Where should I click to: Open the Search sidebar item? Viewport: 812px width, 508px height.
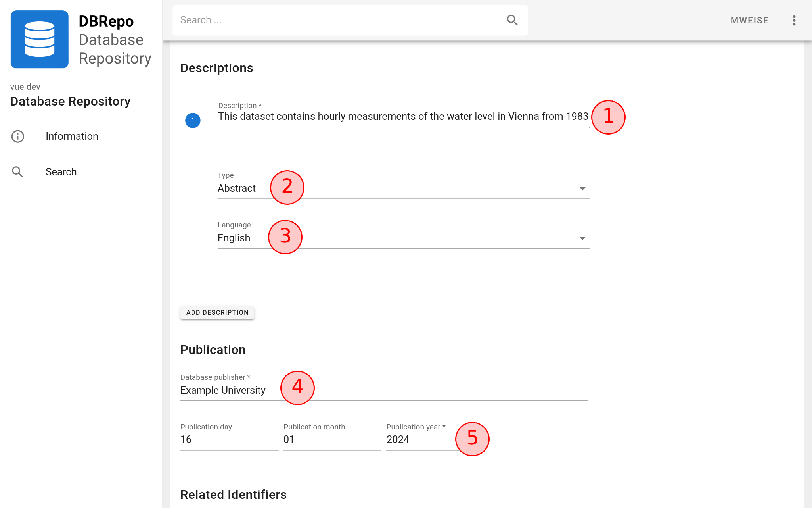(81, 172)
